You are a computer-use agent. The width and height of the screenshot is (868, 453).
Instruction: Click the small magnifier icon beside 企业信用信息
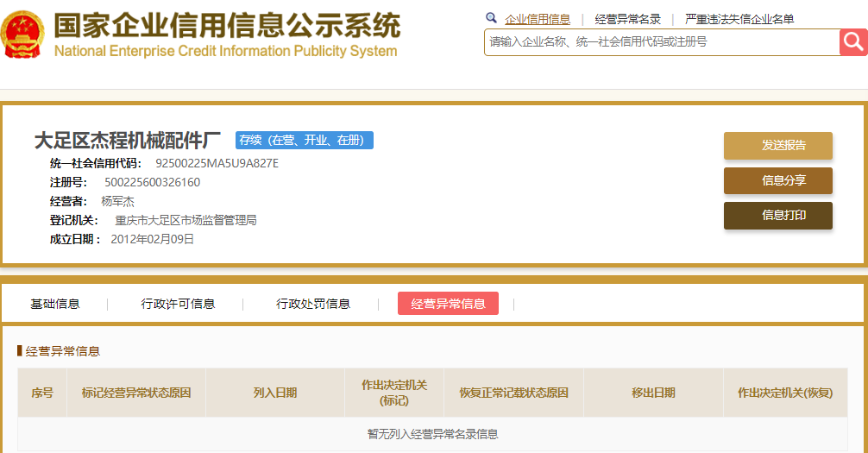pyautogui.click(x=491, y=18)
